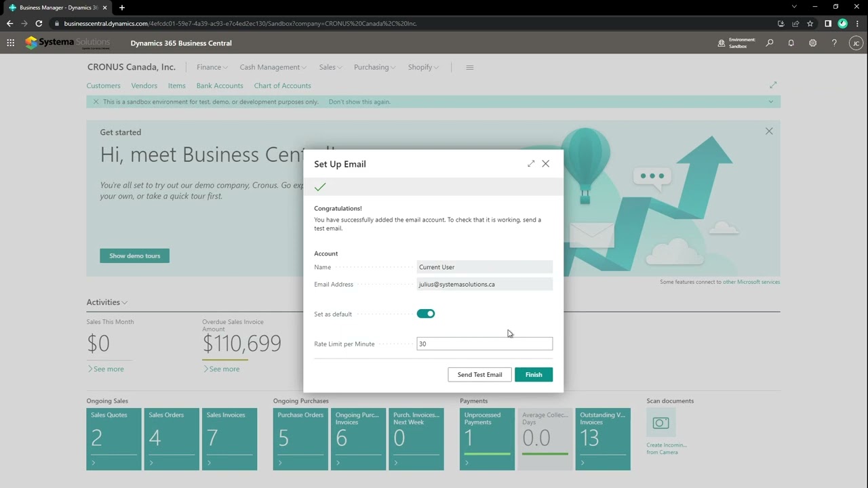Expand the Purchasing menu
This screenshot has width=868, height=488.
375,67
